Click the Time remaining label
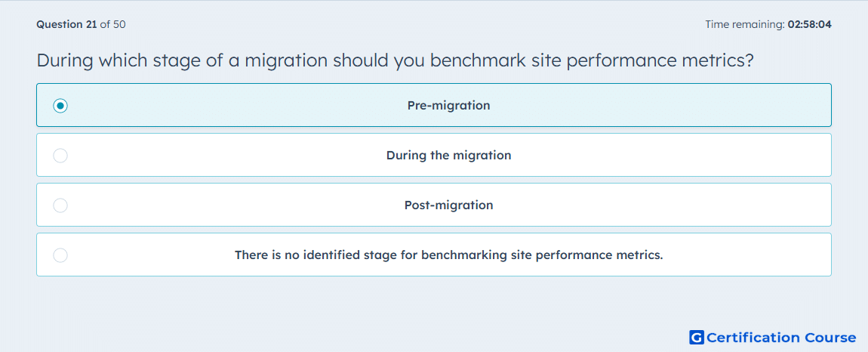The width and height of the screenshot is (868, 352). click(745, 24)
